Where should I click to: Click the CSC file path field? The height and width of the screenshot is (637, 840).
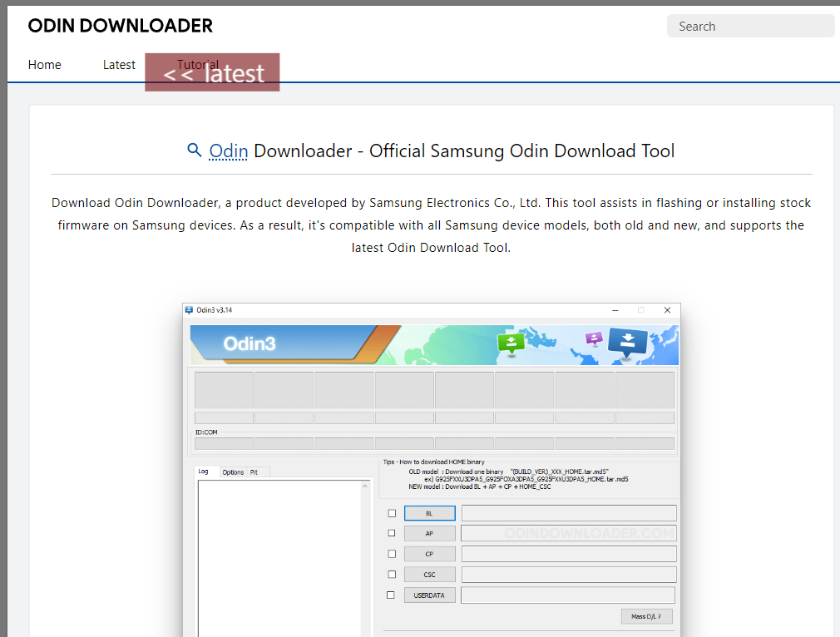pyautogui.click(x=569, y=575)
